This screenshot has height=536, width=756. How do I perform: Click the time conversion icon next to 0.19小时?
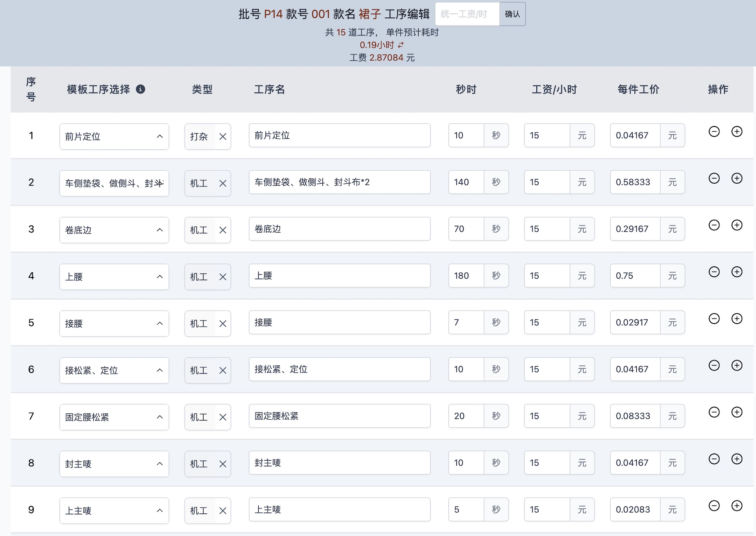pos(401,45)
